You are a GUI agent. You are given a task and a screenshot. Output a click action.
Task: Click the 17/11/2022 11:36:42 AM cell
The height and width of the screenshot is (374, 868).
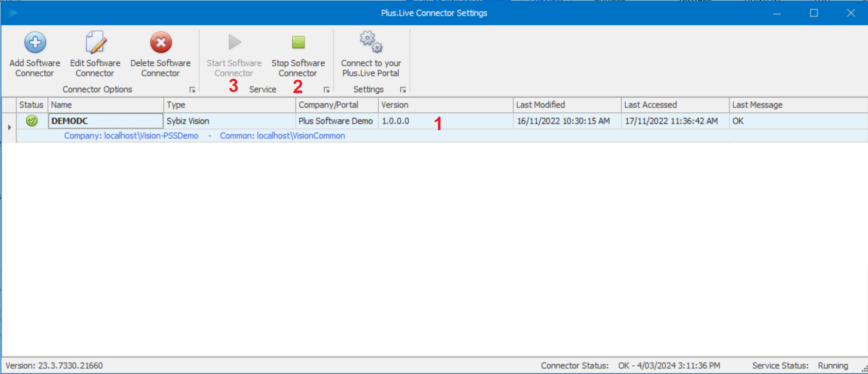pos(675,121)
